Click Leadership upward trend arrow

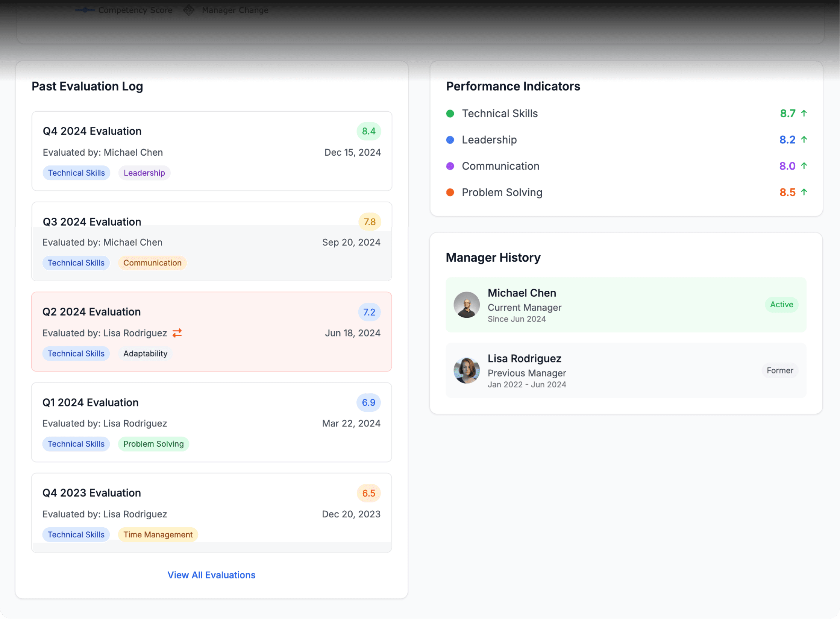804,140
